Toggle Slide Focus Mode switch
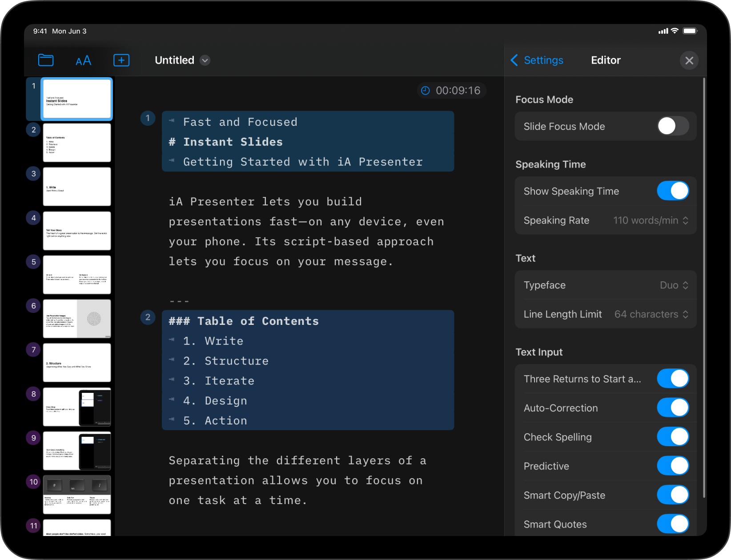Image resolution: width=731 pixels, height=560 pixels. click(x=673, y=126)
